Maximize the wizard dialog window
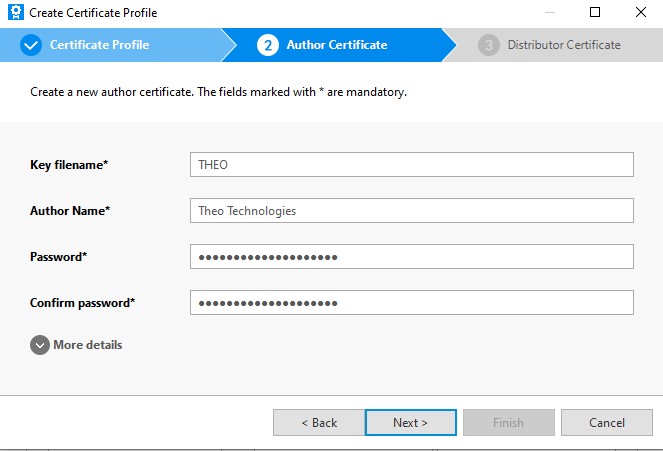663x451 pixels. (x=595, y=13)
